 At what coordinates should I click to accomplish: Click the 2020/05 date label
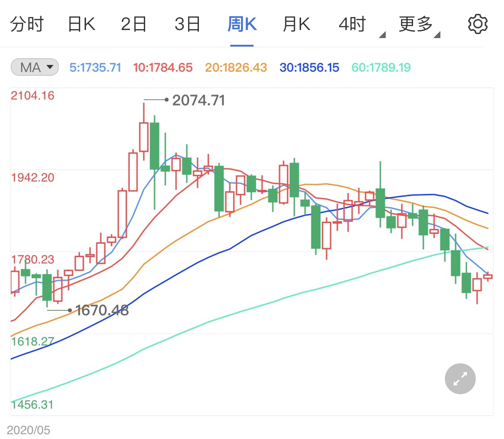(x=28, y=430)
